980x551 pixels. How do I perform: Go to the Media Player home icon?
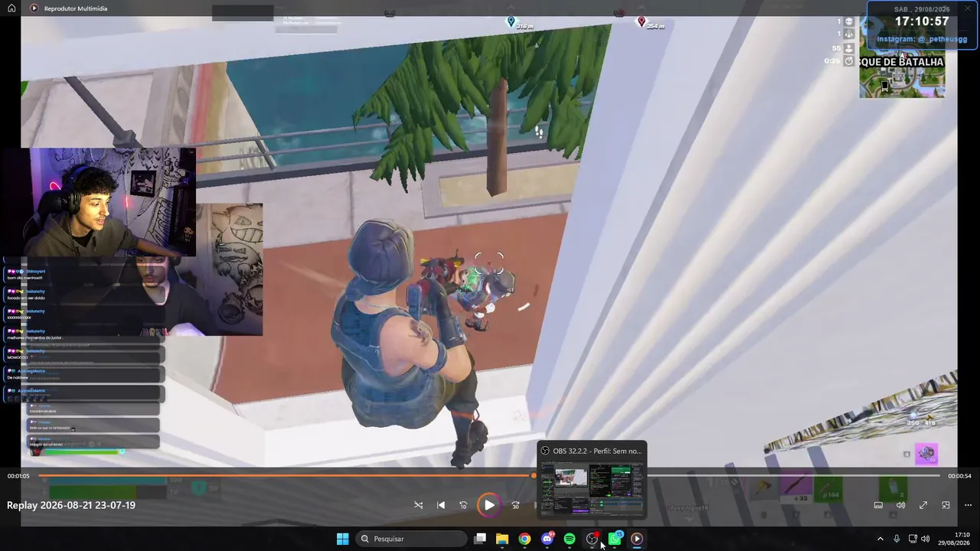point(11,8)
